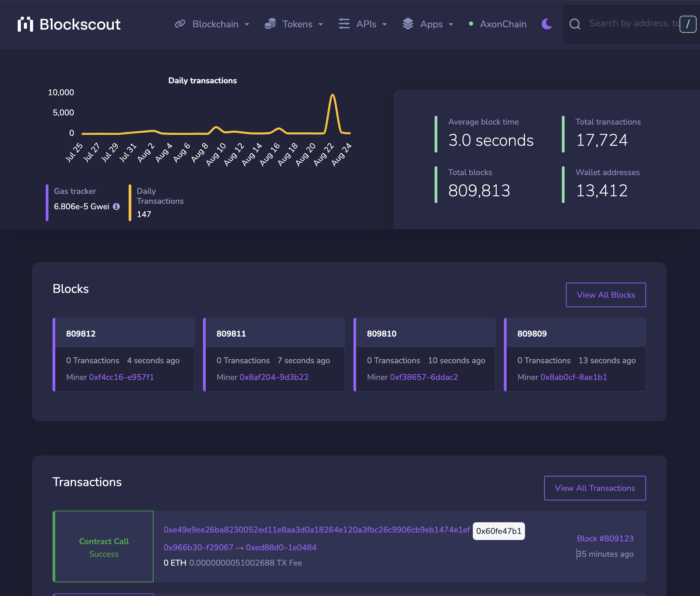Viewport: 700px width, 596px height.
Task: Click the peak on Daily transactions chart
Action: click(x=333, y=95)
